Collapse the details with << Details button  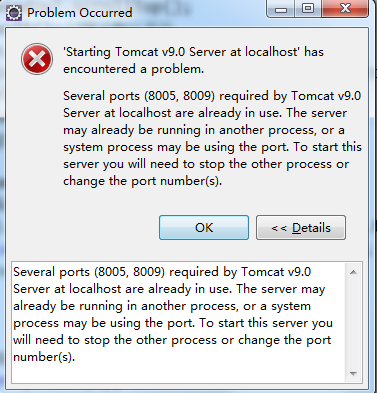(301, 228)
